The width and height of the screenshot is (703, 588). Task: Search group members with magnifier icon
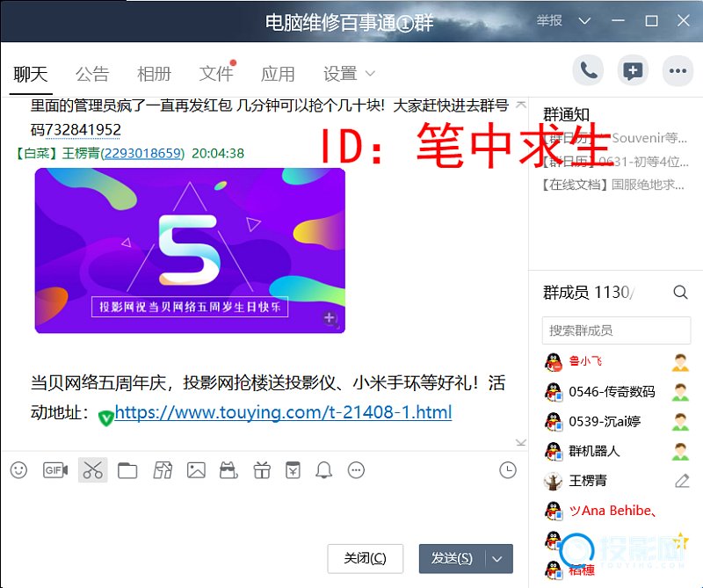click(680, 293)
